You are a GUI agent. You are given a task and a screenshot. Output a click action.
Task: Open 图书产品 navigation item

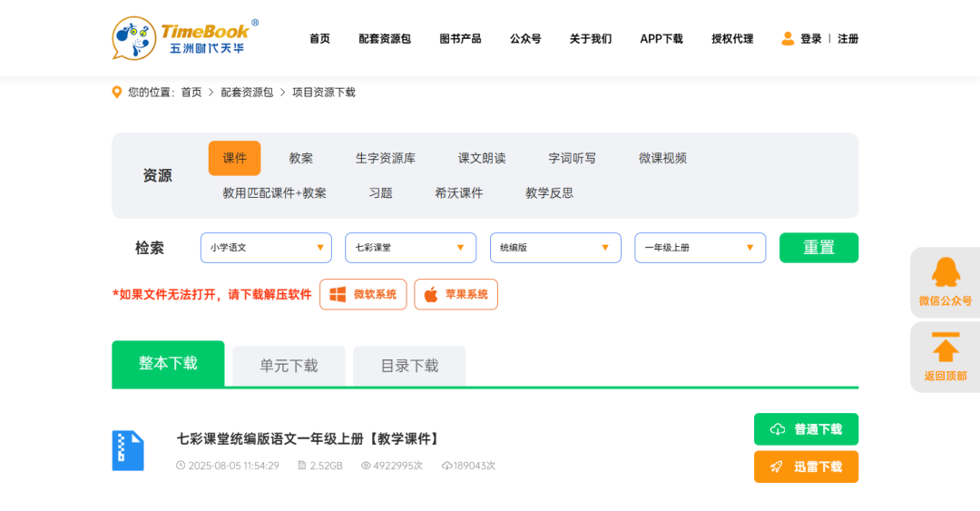tap(460, 39)
